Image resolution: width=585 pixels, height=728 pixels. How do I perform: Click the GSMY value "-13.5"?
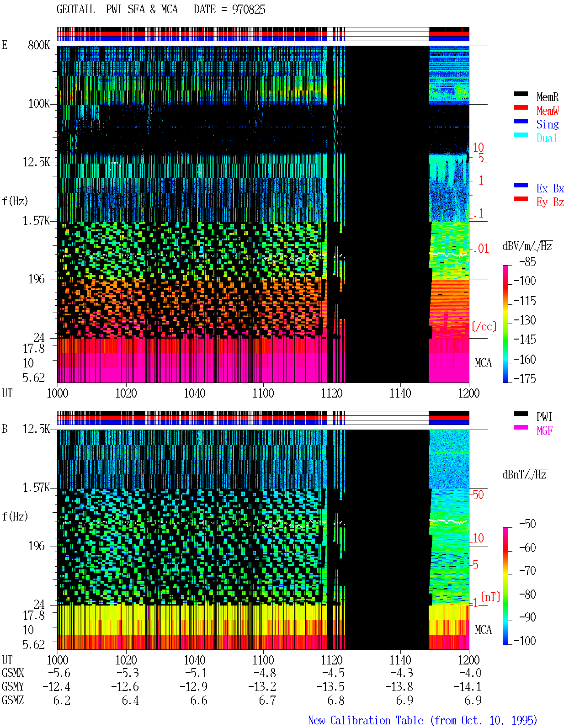331,687
